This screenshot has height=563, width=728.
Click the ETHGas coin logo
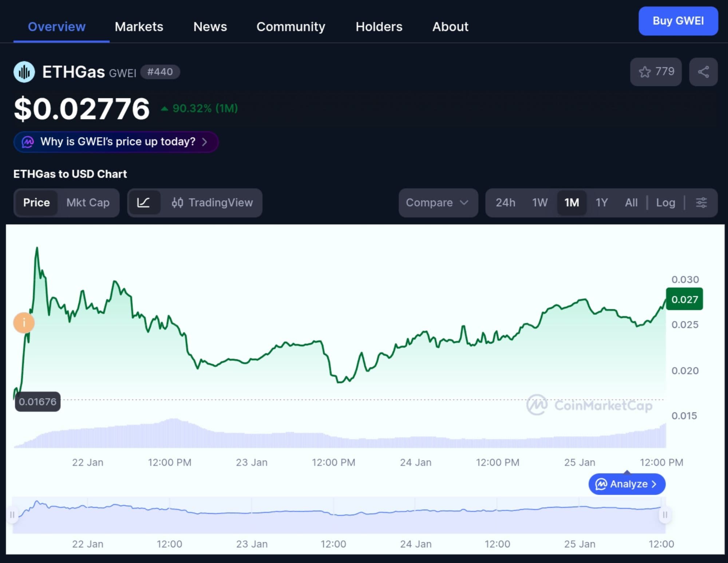tap(24, 72)
